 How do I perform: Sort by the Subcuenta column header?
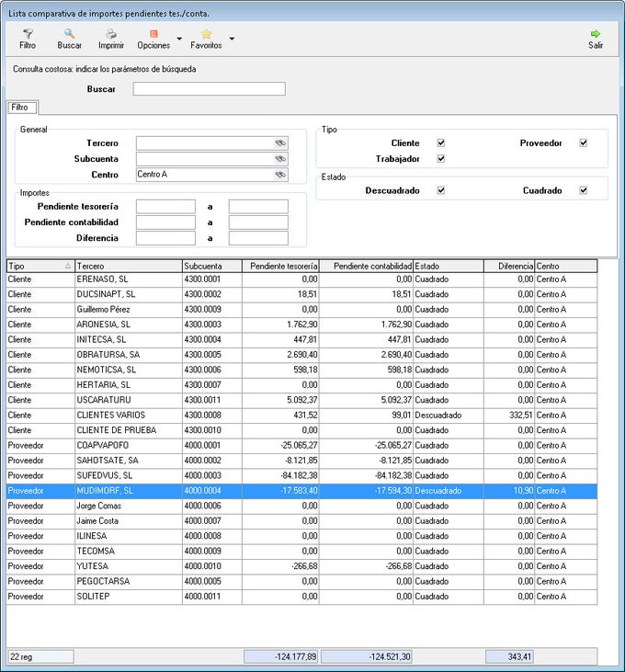point(212,267)
